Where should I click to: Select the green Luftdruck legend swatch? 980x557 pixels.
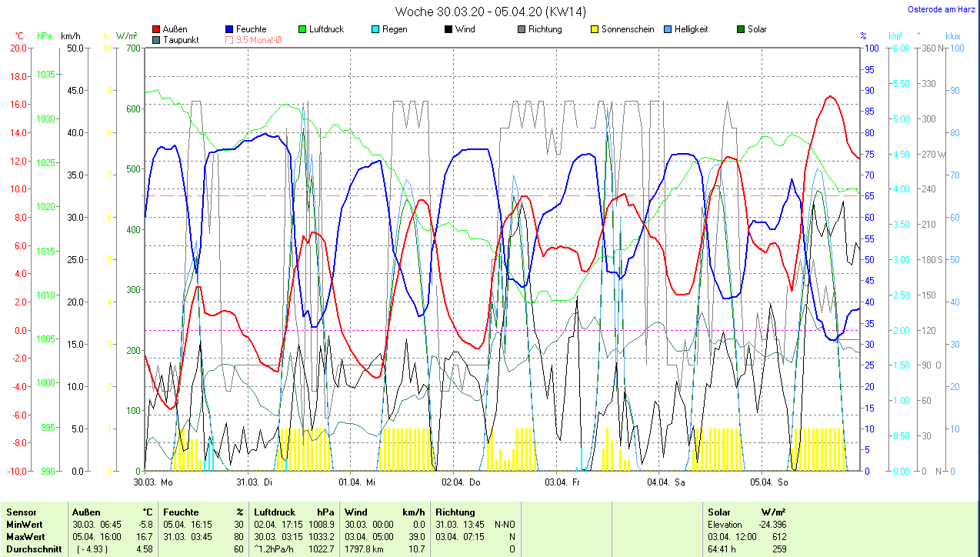302,29
